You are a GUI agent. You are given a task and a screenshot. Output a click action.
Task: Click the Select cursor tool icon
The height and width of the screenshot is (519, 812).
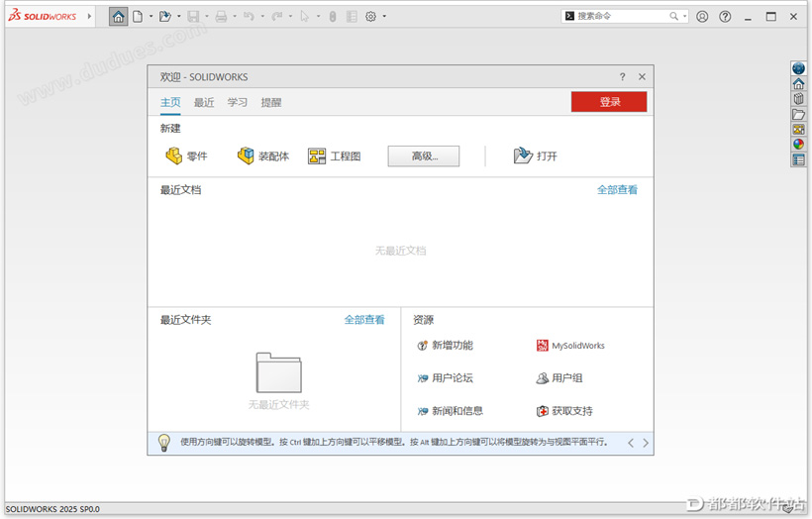point(305,17)
